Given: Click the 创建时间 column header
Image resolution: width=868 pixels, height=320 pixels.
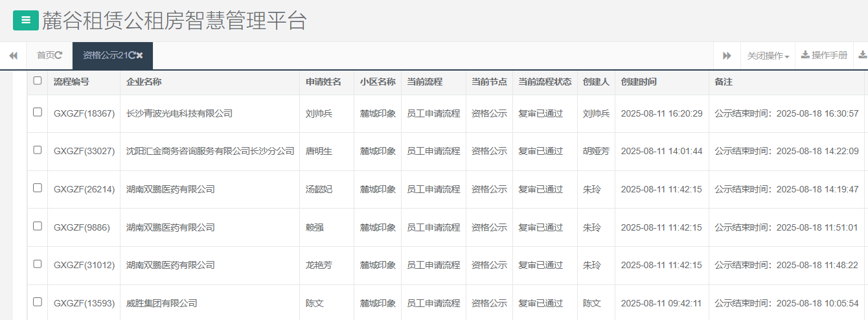Looking at the screenshot, I should click(x=639, y=82).
